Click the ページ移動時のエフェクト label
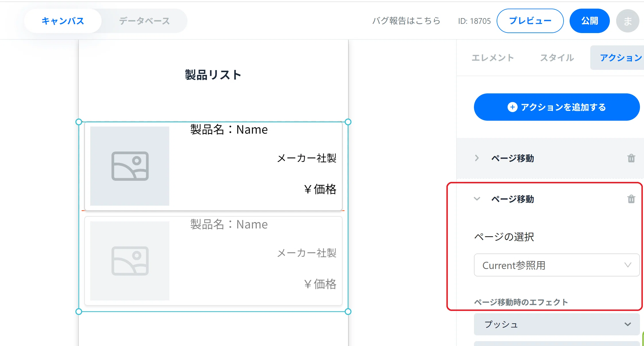 521,302
